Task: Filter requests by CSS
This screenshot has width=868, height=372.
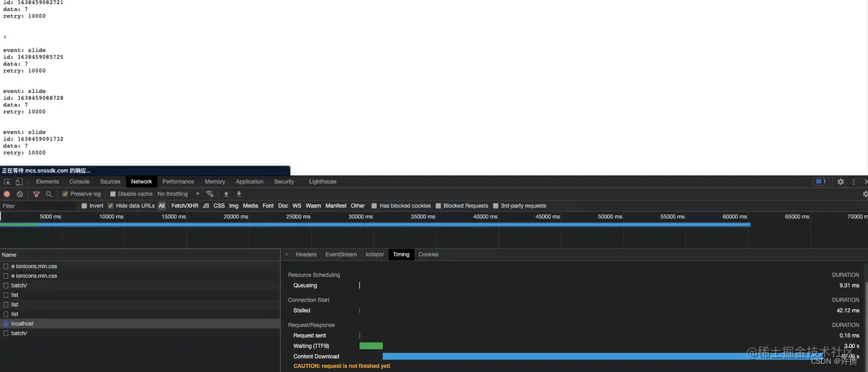Action: 219,206
